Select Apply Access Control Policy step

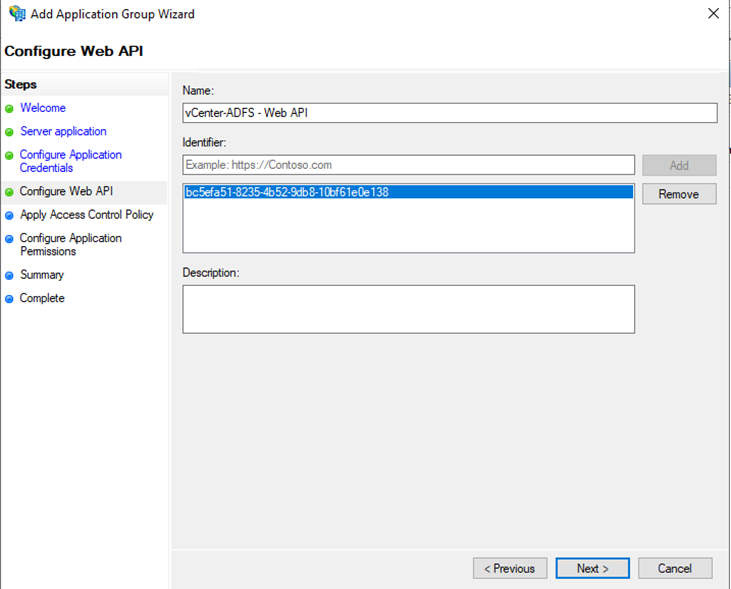(87, 215)
